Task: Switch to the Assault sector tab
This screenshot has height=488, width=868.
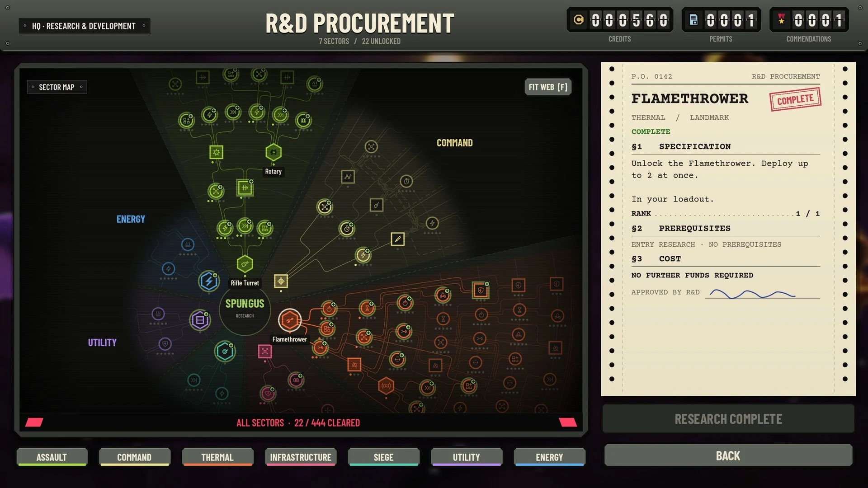Action: coord(52,457)
